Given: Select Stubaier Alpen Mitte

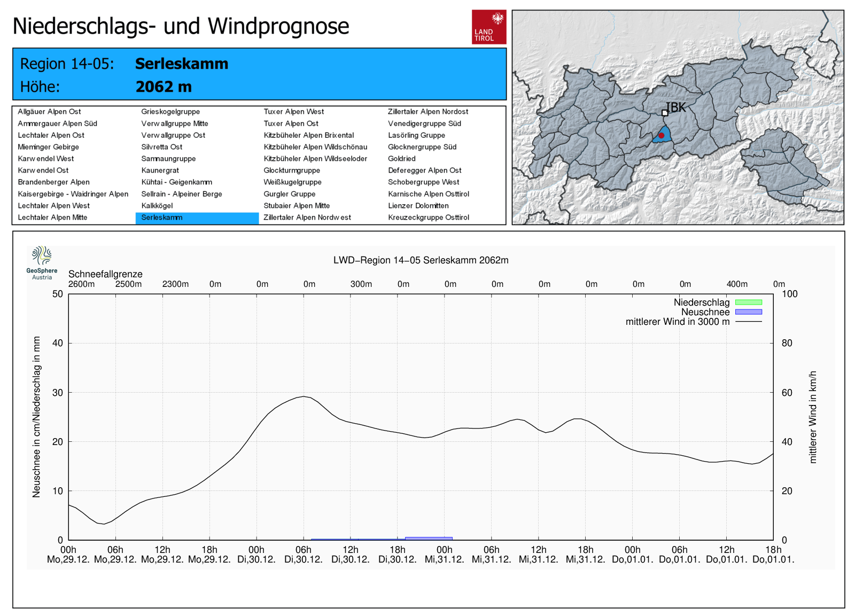Looking at the screenshot, I should click(297, 206).
